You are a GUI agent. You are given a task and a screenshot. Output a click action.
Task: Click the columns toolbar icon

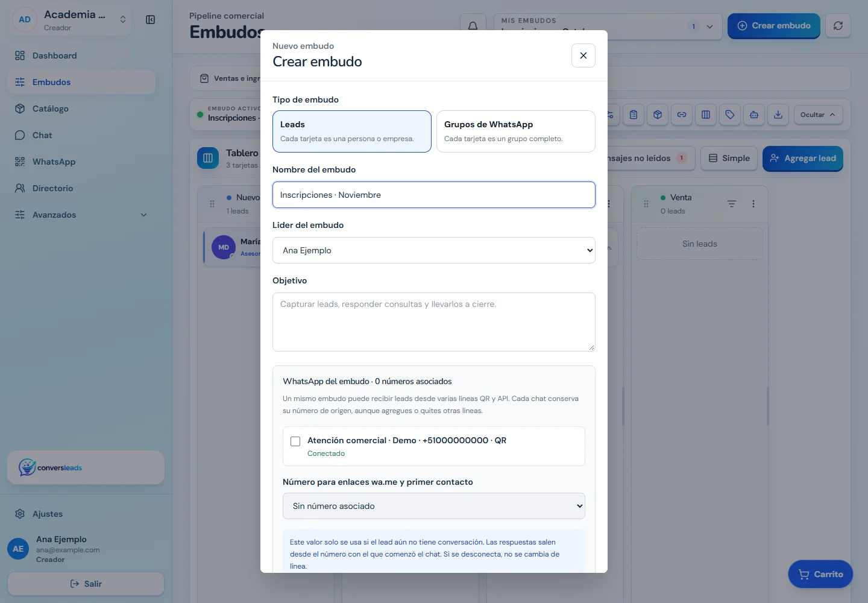pos(706,115)
